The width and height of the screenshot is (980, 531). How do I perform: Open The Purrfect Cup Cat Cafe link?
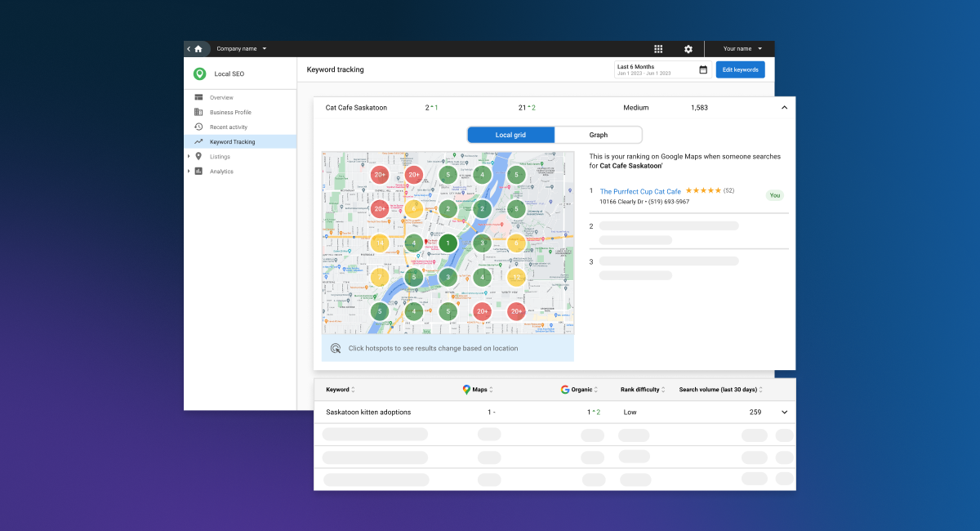point(640,191)
